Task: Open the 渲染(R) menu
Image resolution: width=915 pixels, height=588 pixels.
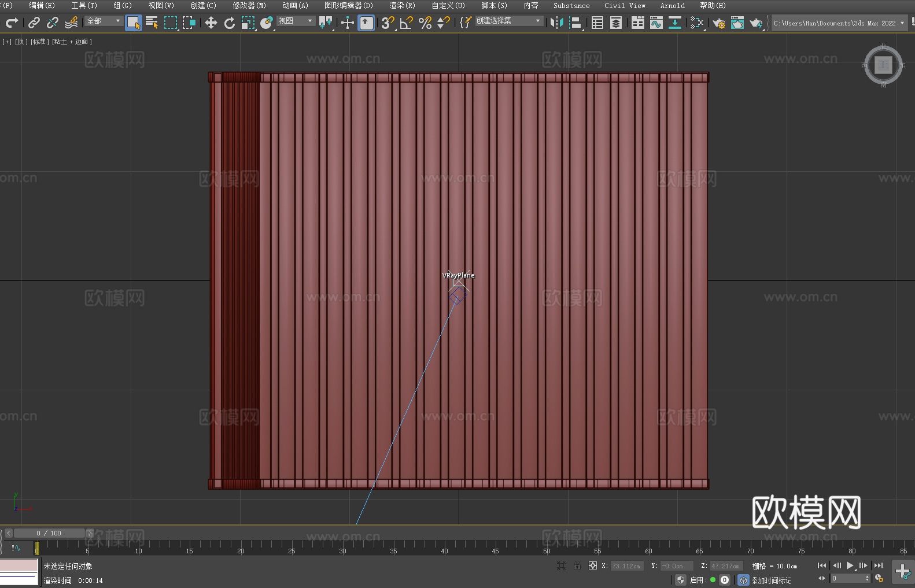Action: pyautogui.click(x=402, y=5)
